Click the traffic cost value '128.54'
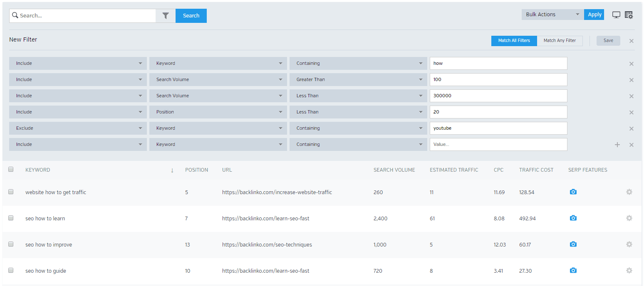 coord(527,192)
